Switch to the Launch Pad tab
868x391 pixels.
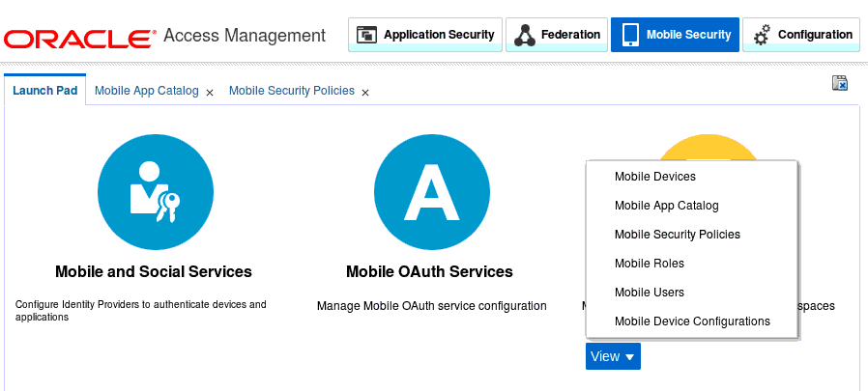[44, 90]
